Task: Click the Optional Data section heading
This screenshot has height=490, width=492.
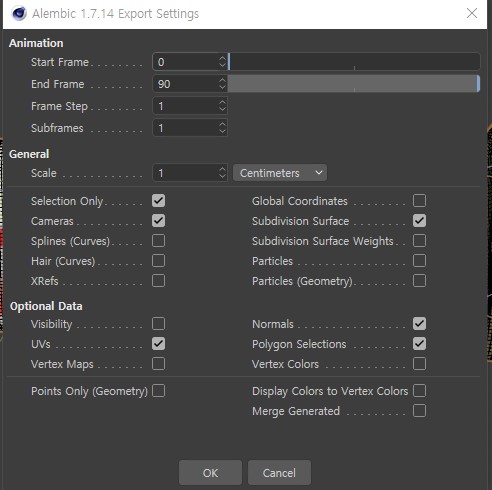Action: (46, 306)
